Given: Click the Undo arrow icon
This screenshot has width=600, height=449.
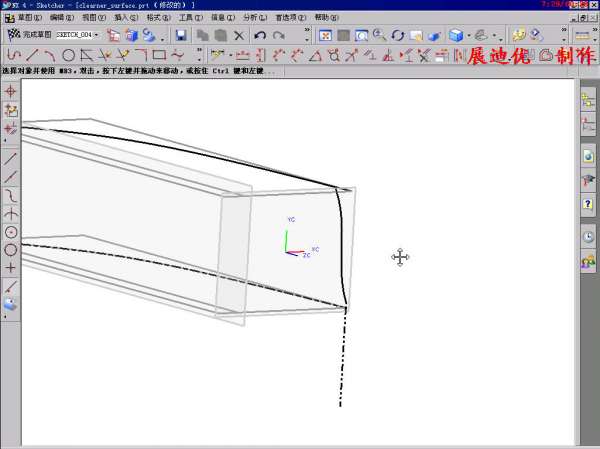Looking at the screenshot, I should [x=260, y=35].
